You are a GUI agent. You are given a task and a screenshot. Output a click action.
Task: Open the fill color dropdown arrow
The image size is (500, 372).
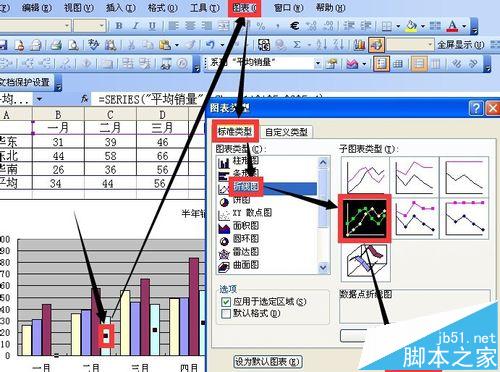pyautogui.click(x=423, y=26)
